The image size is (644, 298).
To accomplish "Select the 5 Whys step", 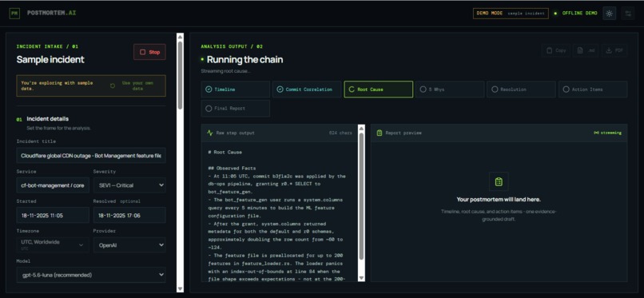I will point(450,89).
